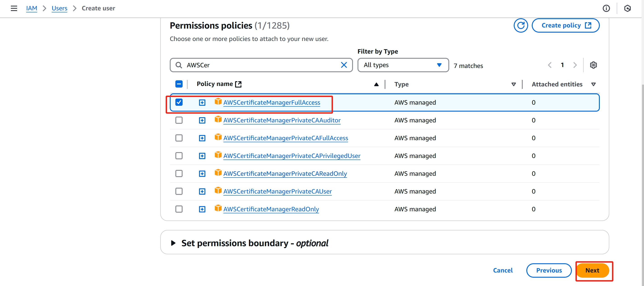
Task: Open table preferences gear icon
Action: click(594, 65)
